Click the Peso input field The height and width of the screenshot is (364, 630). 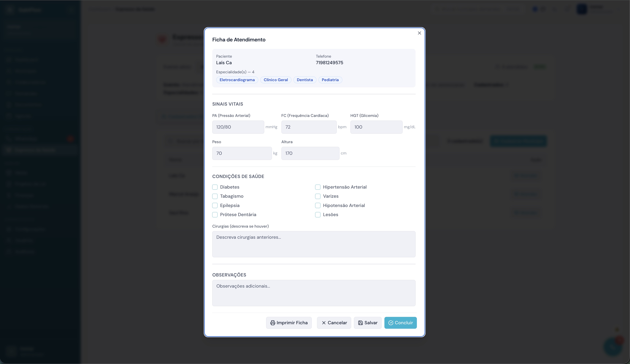[242, 153]
